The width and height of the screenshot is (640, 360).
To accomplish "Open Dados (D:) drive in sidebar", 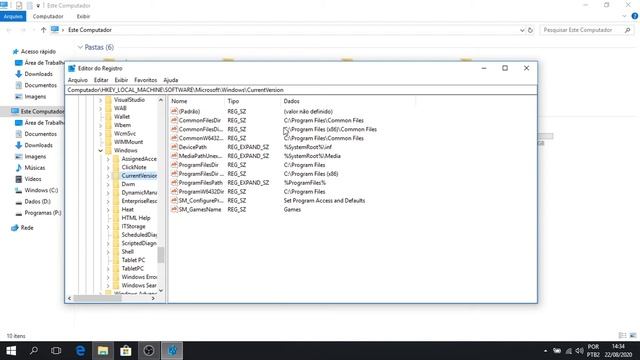I will coord(37,202).
